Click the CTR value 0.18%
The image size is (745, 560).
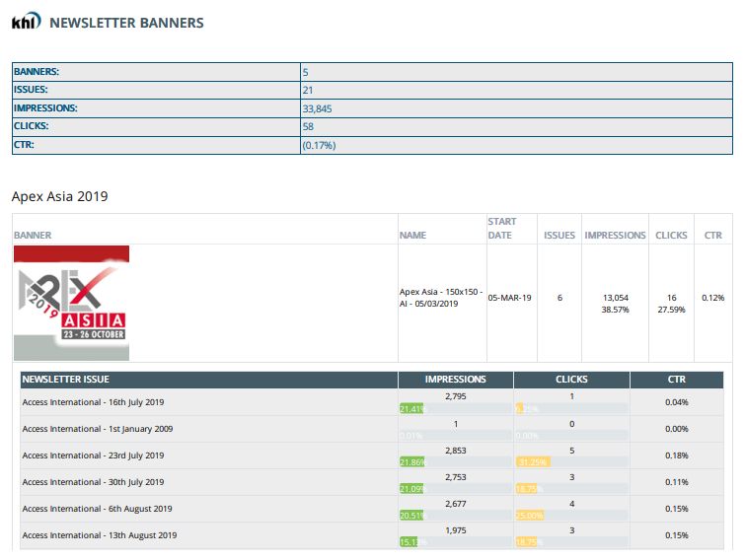(x=677, y=455)
